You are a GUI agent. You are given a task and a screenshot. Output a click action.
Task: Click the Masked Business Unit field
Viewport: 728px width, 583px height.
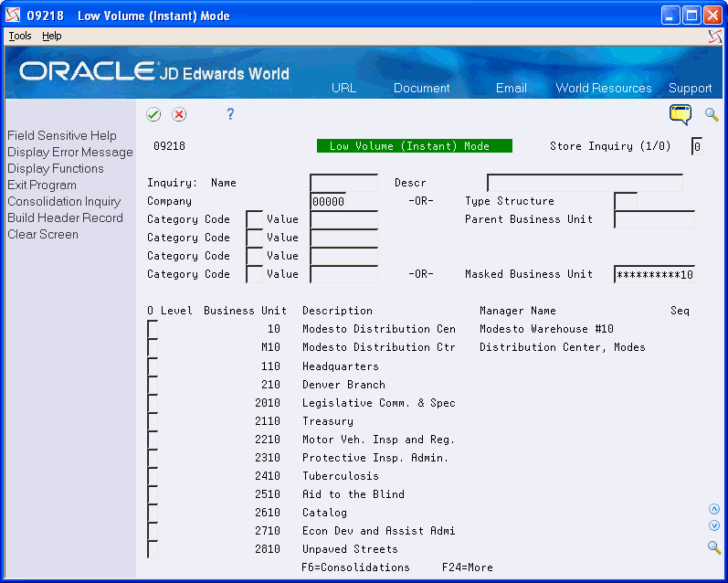[x=654, y=274]
